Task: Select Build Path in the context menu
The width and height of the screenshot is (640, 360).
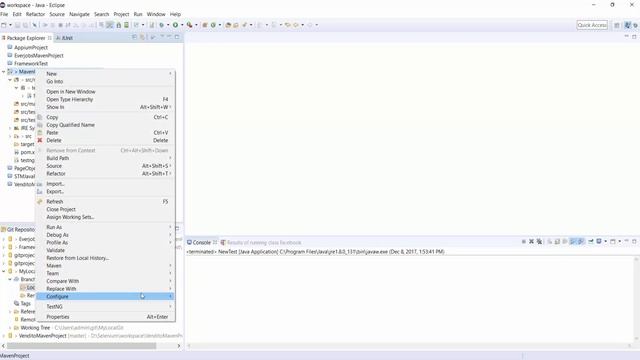Action: point(105,158)
